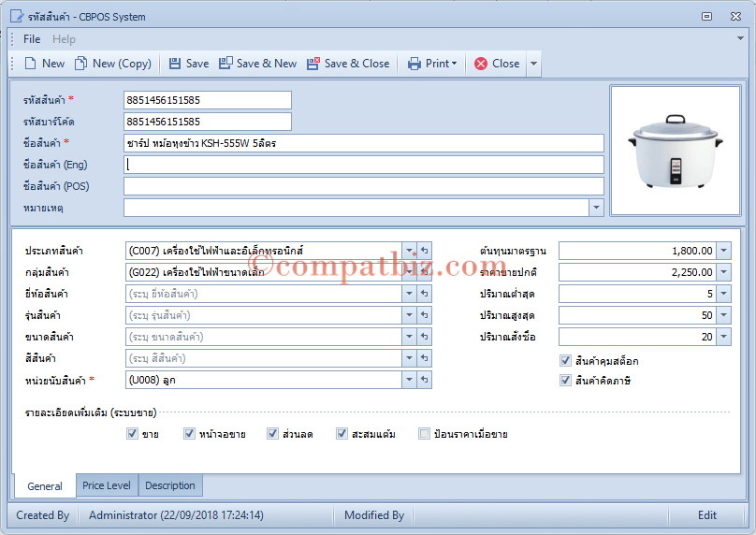
Task: Click the Save & New toolbar icon
Action: pyautogui.click(x=225, y=64)
